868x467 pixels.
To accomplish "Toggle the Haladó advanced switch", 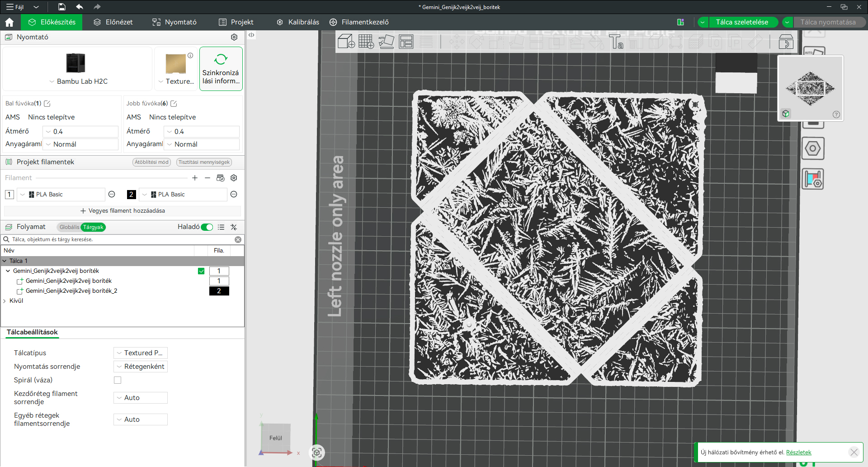I will pyautogui.click(x=207, y=227).
